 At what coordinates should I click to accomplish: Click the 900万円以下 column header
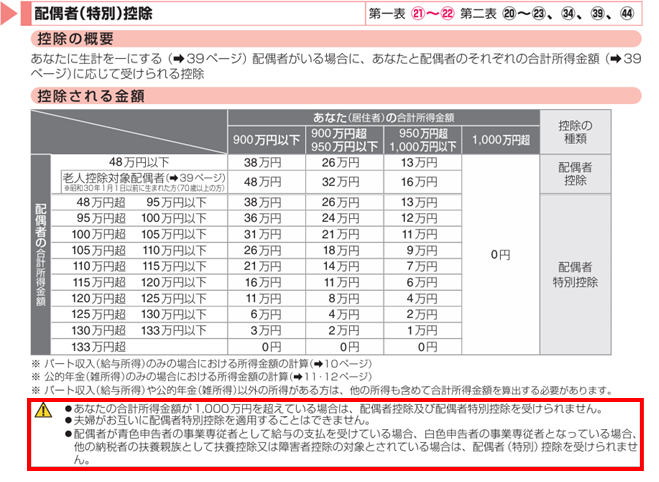[x=266, y=140]
